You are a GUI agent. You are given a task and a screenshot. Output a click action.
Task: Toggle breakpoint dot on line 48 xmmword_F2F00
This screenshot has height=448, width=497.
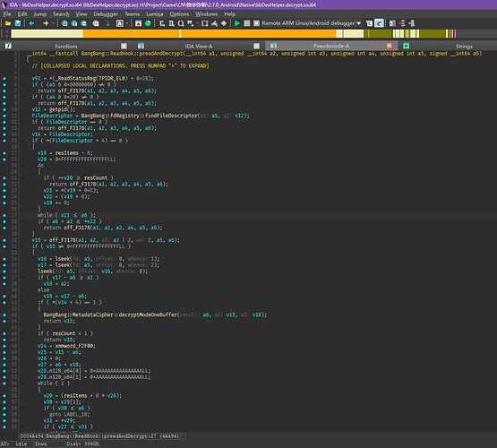[4, 346]
